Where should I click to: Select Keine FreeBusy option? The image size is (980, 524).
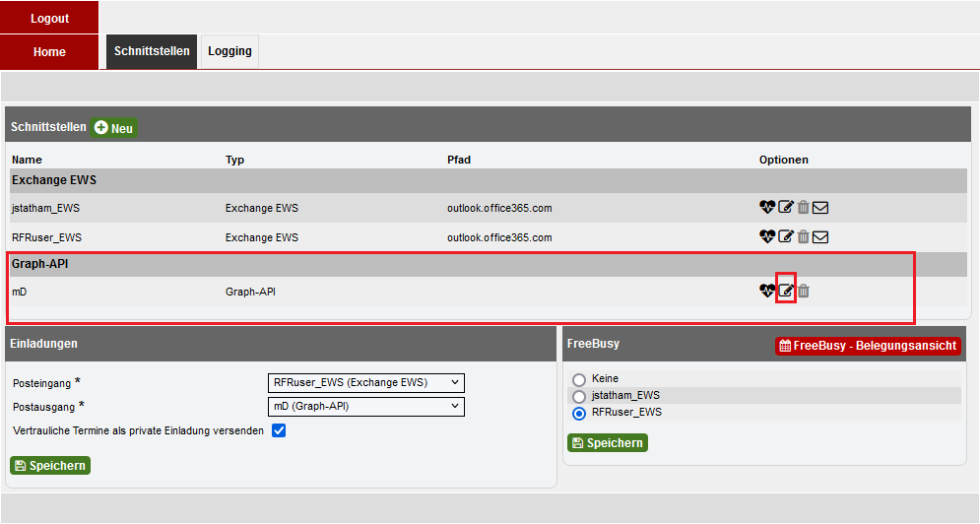pyautogui.click(x=579, y=379)
